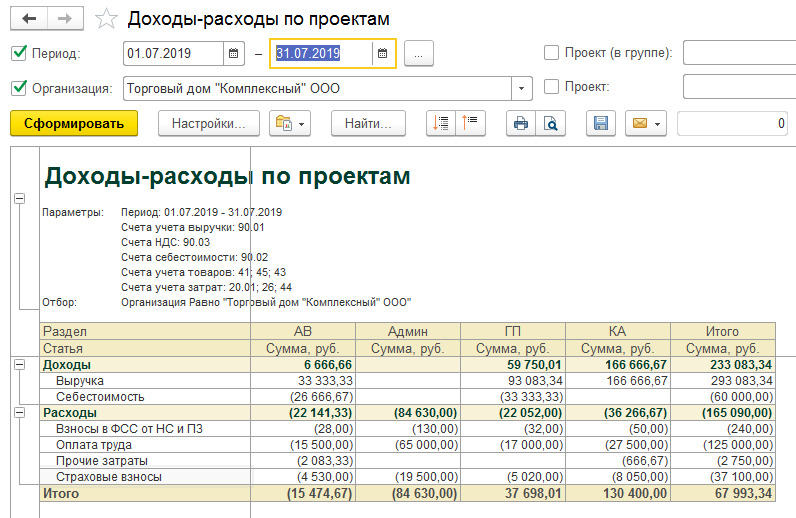Click the Организация field Торговый дом "Комплексный" ООО
The height and width of the screenshot is (518, 796).
(x=317, y=88)
